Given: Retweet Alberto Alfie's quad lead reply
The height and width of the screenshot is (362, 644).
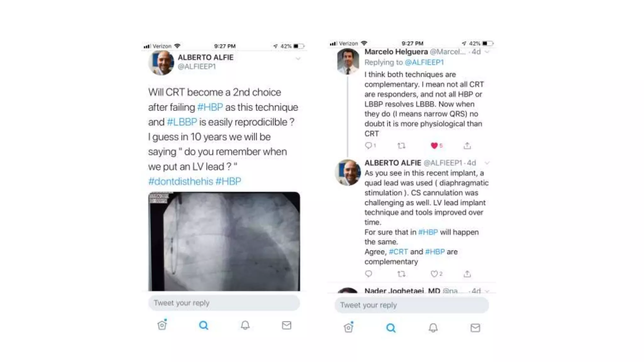Looking at the screenshot, I should click(401, 274).
